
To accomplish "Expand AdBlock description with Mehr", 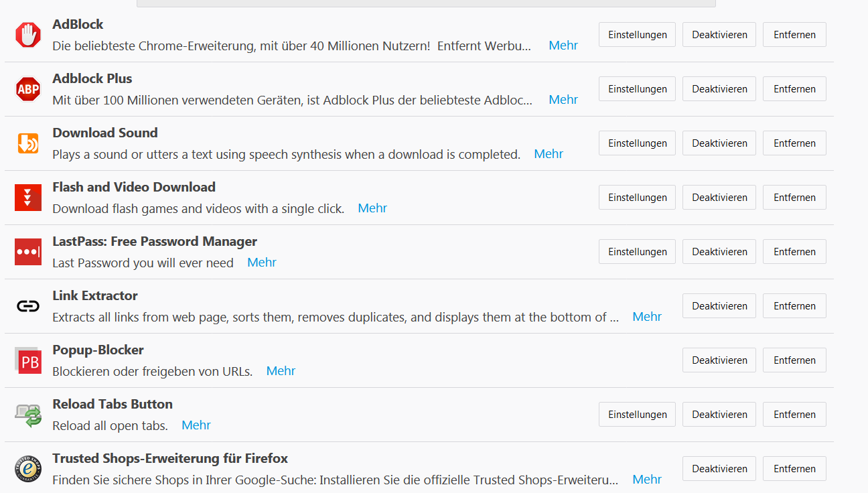I will (x=563, y=46).
